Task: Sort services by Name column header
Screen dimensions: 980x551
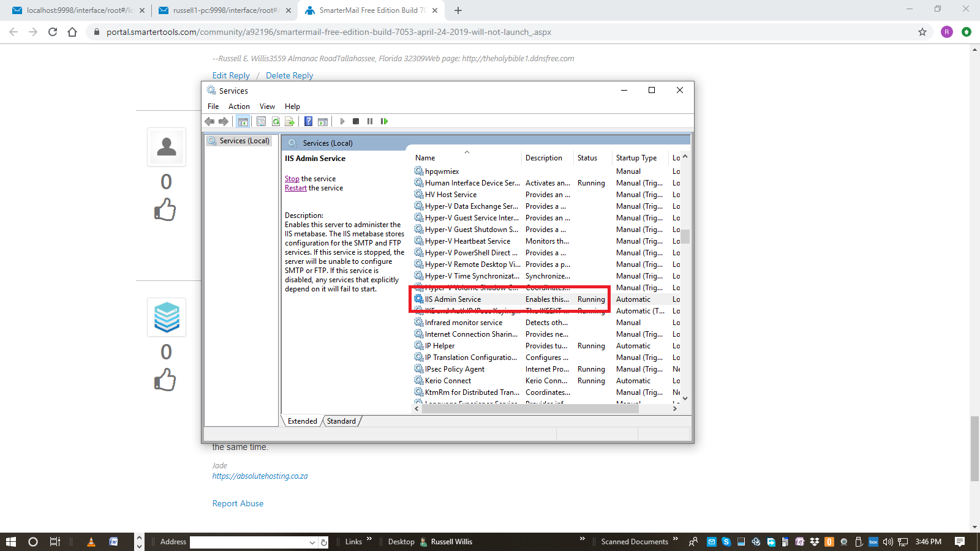Action: click(x=425, y=158)
